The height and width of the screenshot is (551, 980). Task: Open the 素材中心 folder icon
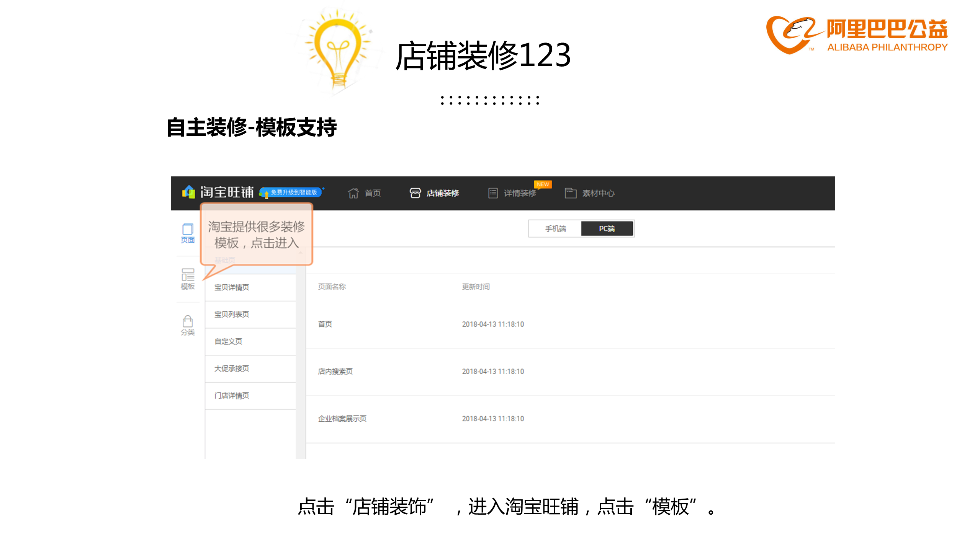[570, 193]
